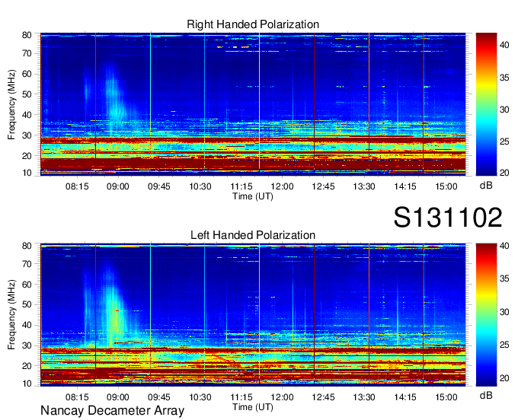
Task: Click 08:15 tick label under Right Handed plot
Action: 77,186
